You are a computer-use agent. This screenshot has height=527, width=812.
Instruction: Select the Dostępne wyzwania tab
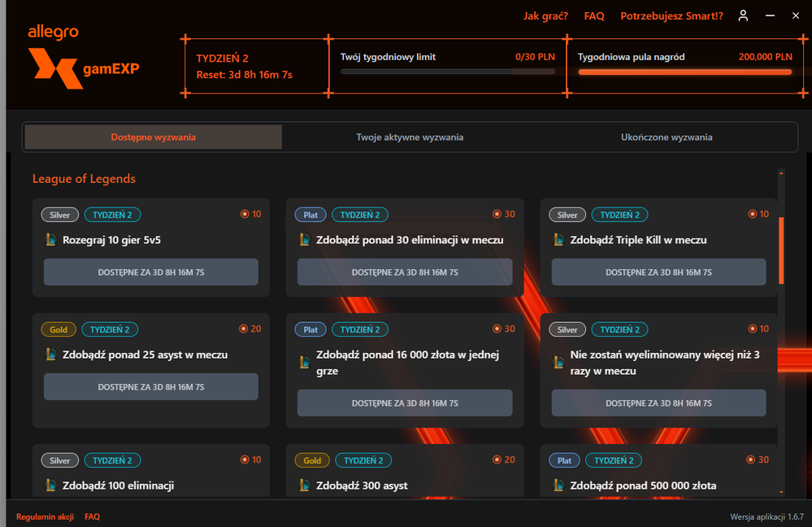click(x=154, y=137)
